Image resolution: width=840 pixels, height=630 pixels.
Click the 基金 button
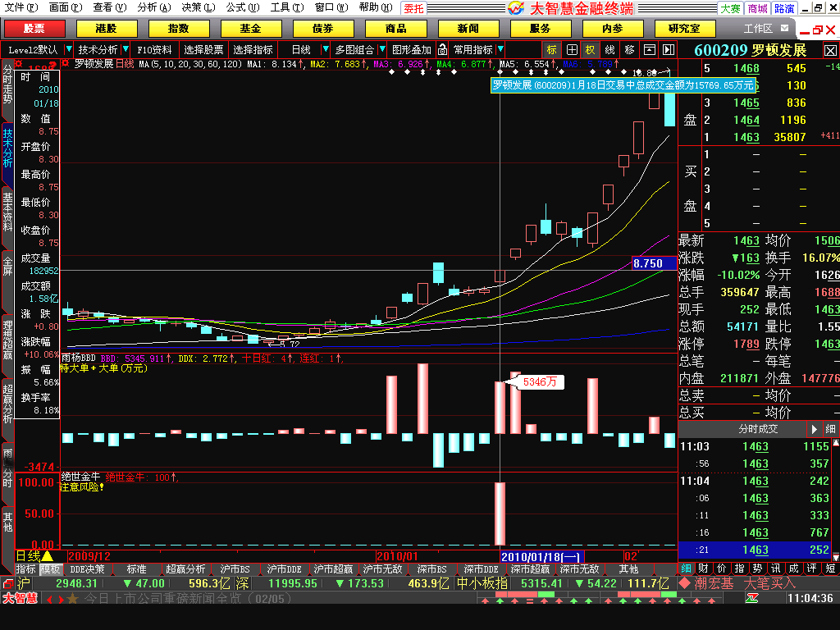(x=251, y=29)
